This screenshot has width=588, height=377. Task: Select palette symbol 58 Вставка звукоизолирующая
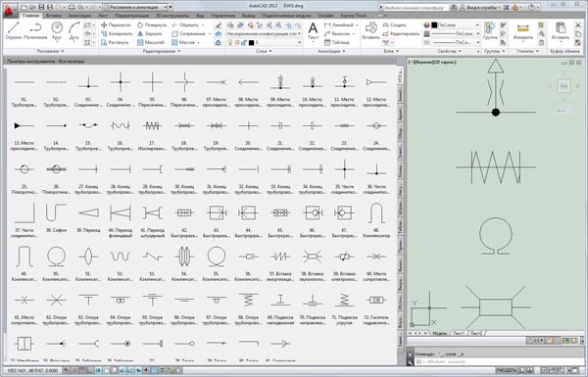coord(313,264)
